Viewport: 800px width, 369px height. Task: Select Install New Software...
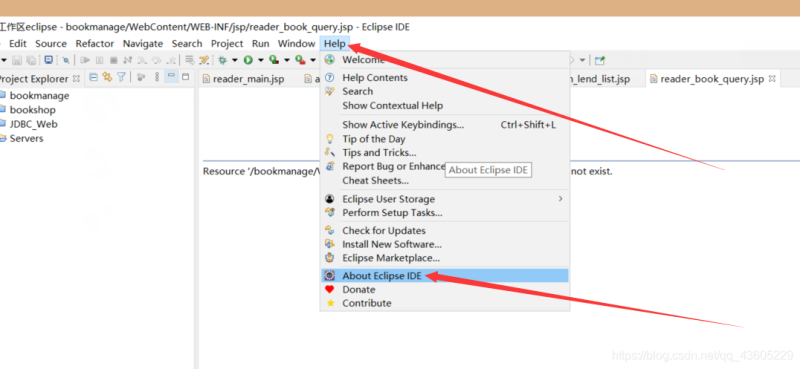point(444,244)
